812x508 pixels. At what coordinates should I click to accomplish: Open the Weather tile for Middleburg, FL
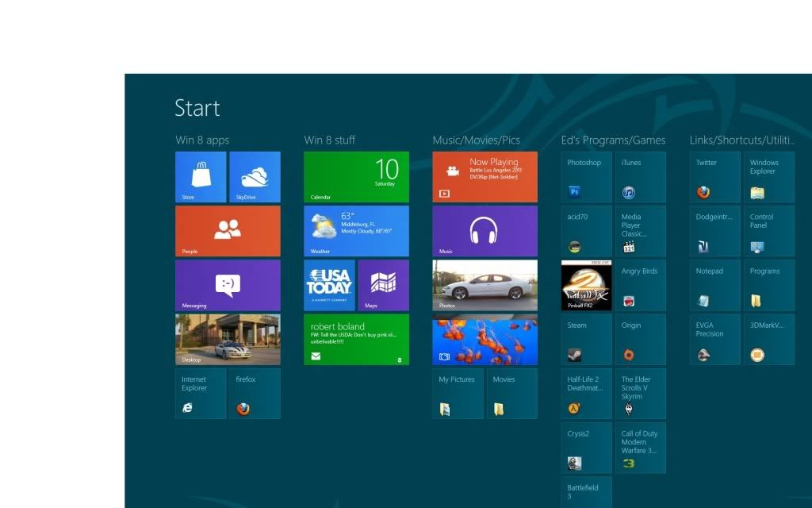coord(356,231)
